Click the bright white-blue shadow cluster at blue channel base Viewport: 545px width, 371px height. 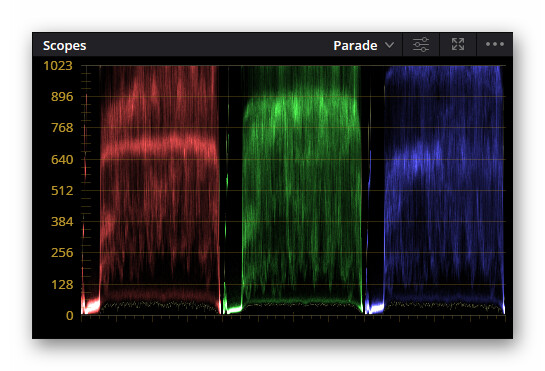click(375, 307)
